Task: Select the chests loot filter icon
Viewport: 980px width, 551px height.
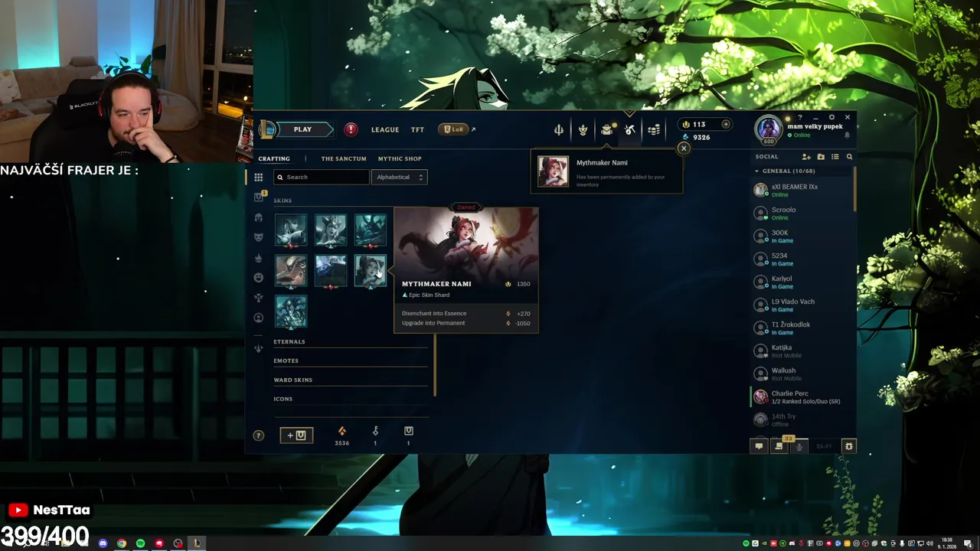Action: pyautogui.click(x=258, y=197)
